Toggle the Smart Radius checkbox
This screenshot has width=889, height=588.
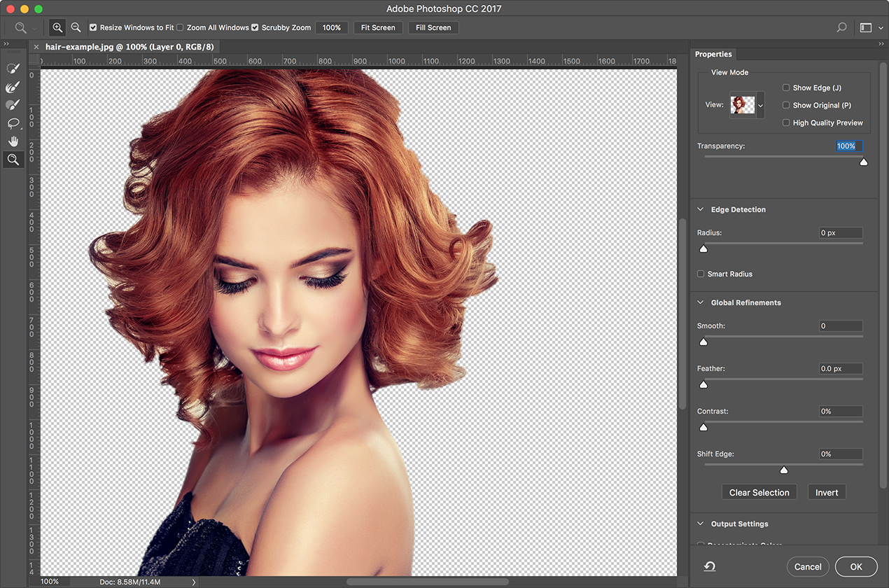pyautogui.click(x=701, y=274)
